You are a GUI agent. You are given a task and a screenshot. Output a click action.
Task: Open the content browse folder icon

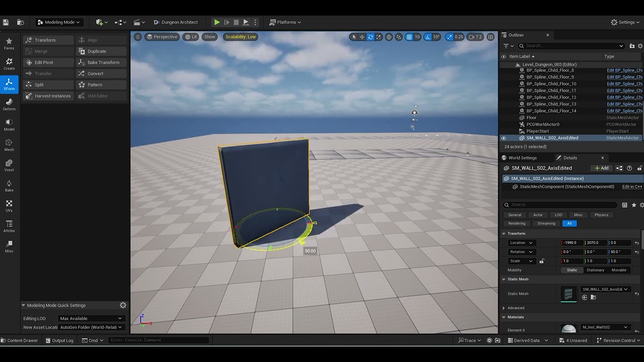21,22
